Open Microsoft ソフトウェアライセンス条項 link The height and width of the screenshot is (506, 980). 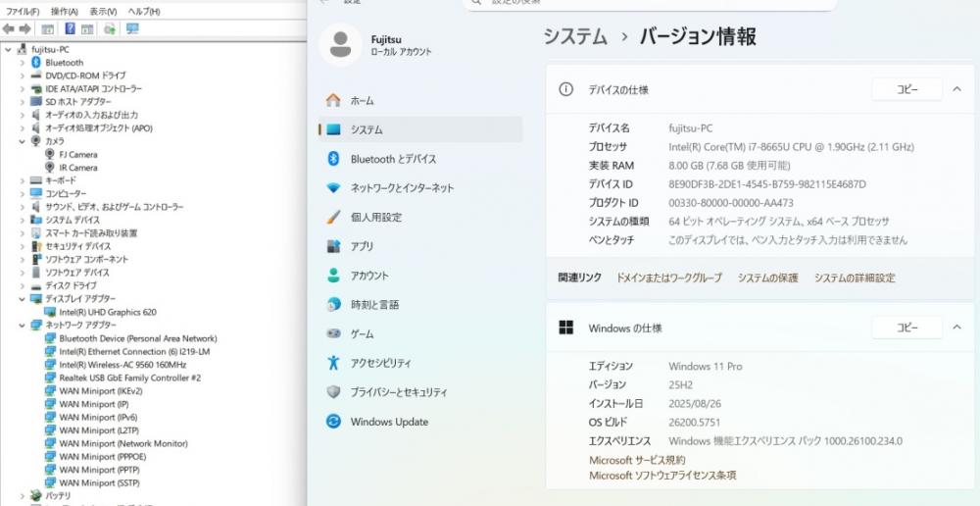coord(662,476)
